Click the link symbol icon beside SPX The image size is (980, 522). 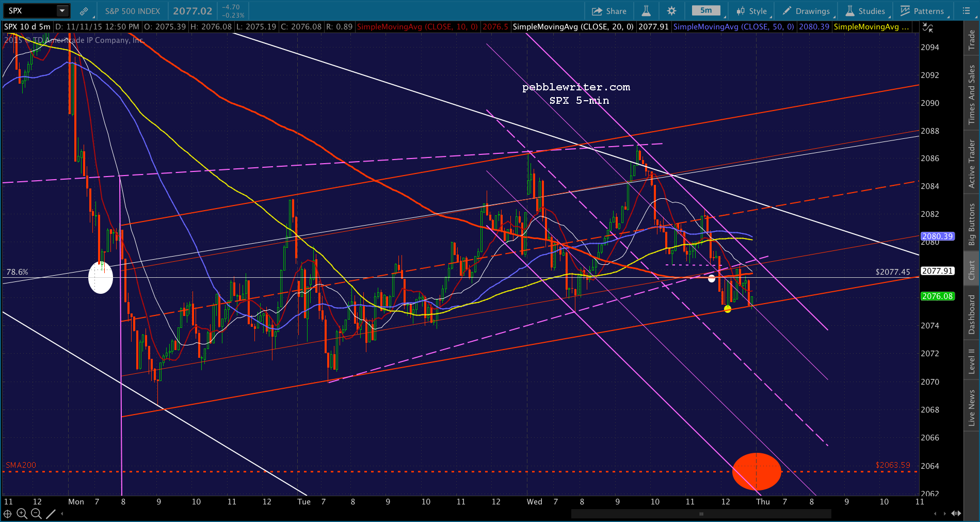(x=84, y=11)
